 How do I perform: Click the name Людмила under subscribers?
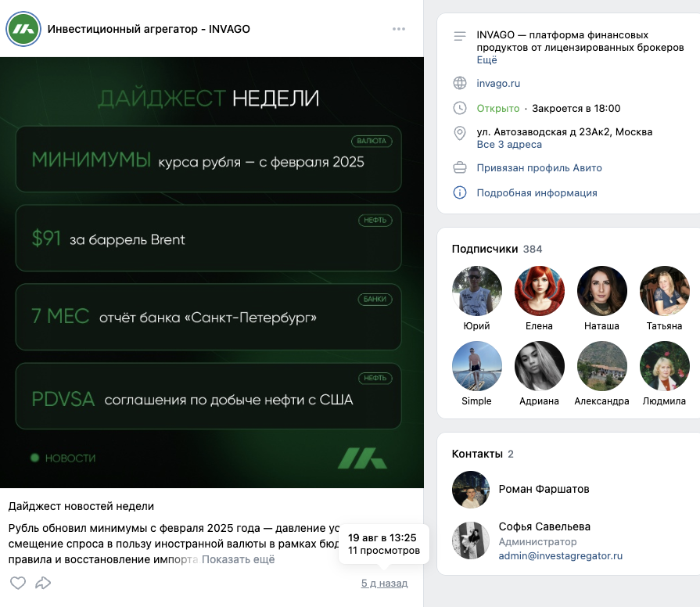664,401
